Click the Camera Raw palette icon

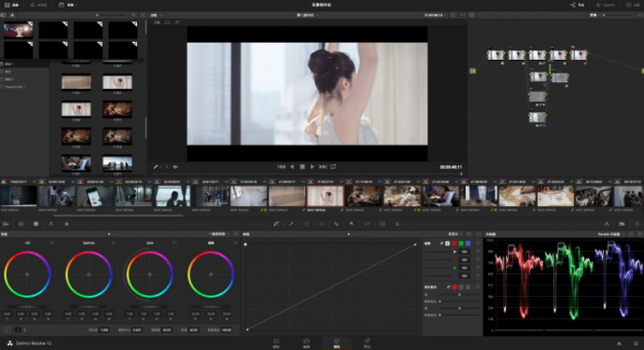pos(6,224)
